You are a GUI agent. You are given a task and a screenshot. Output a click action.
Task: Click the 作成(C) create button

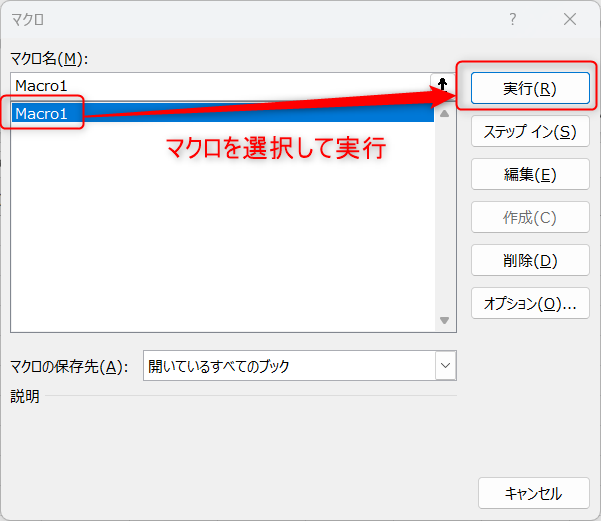[x=530, y=217]
